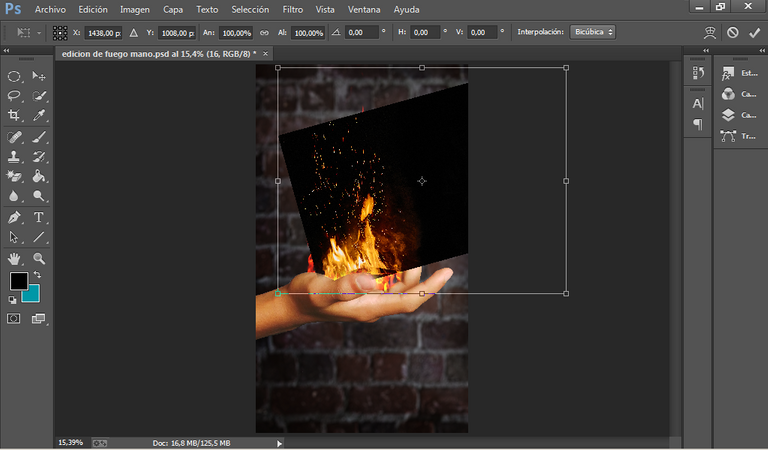This screenshot has width=768, height=450.
Task: Change the screen mode
Action: [38, 319]
